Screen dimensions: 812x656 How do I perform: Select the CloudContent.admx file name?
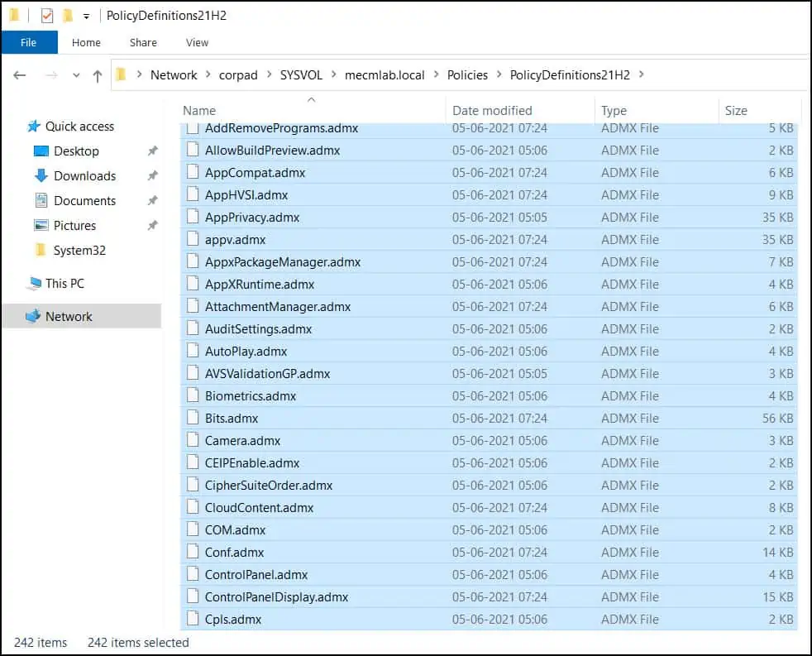pyautogui.click(x=260, y=508)
